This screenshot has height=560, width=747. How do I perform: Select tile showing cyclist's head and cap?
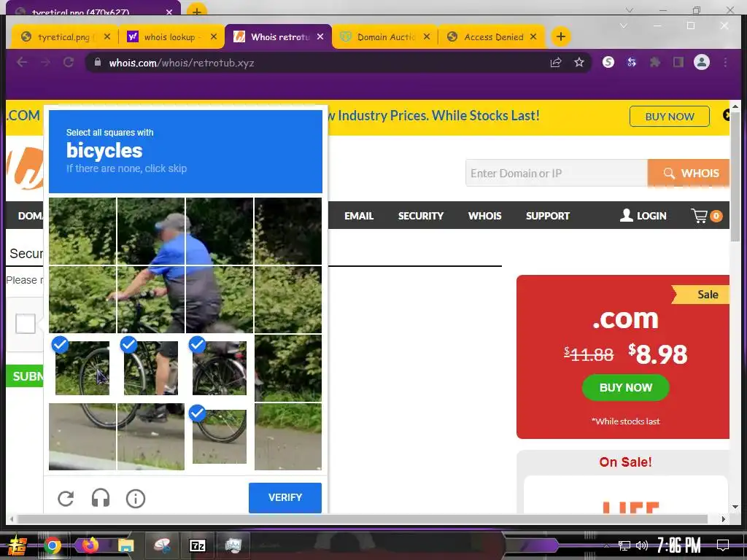click(x=151, y=231)
